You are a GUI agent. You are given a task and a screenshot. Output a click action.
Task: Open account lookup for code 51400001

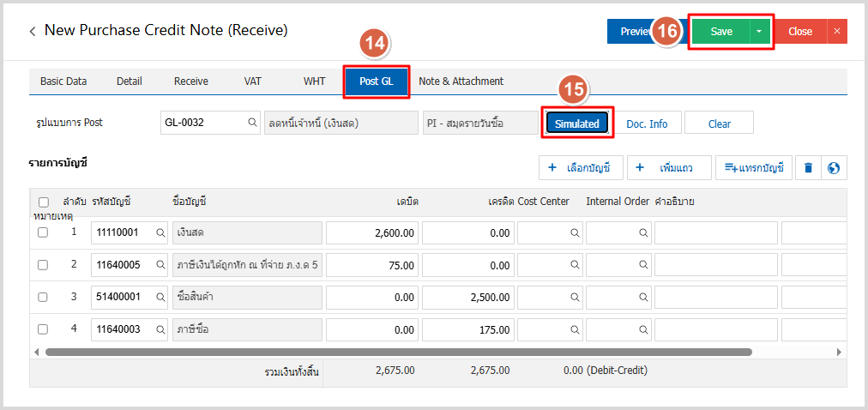(x=160, y=298)
